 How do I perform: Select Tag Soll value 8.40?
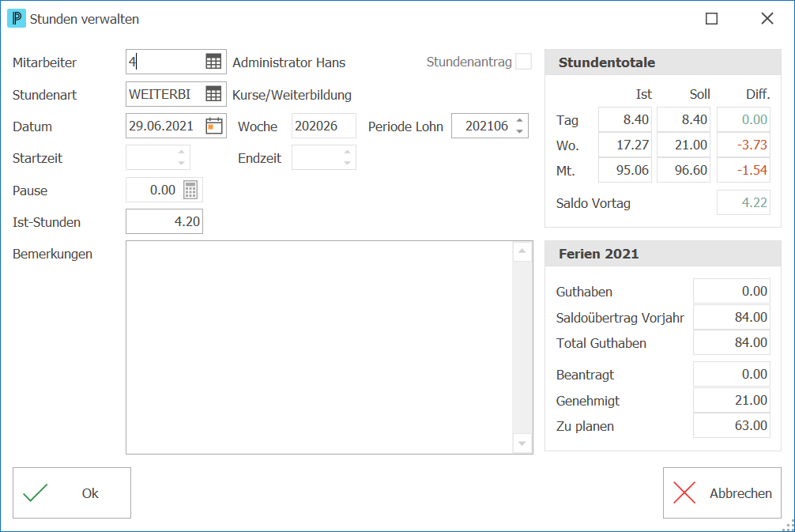[x=684, y=119]
